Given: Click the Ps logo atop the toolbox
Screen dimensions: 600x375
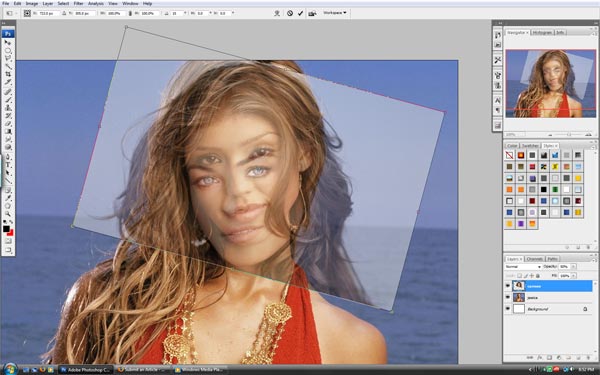Looking at the screenshot, I should coord(8,34).
